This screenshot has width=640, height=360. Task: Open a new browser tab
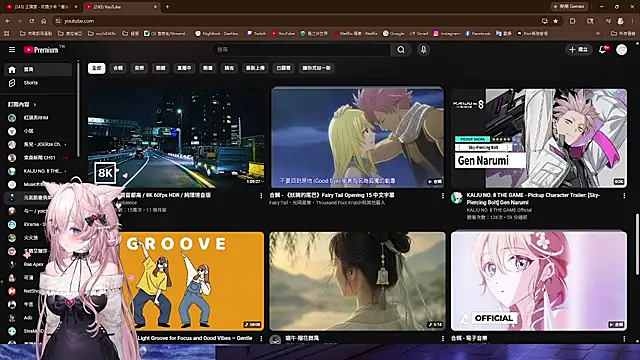167,7
